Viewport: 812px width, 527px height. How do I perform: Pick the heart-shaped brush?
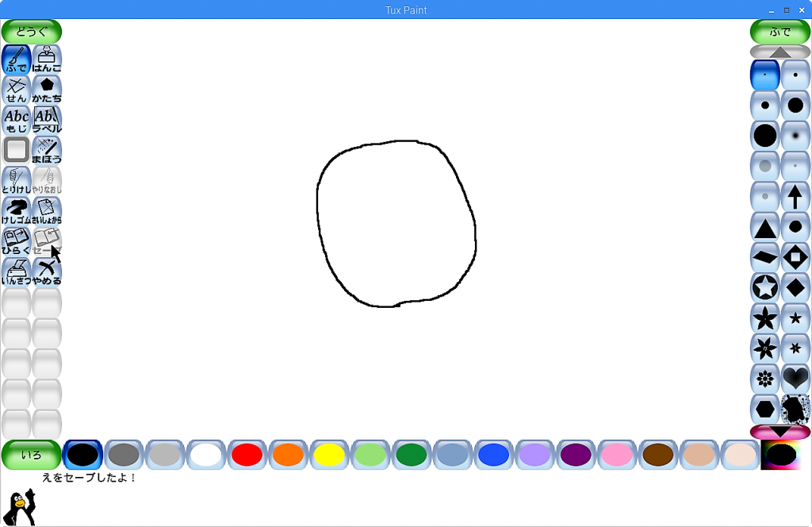[x=795, y=379]
